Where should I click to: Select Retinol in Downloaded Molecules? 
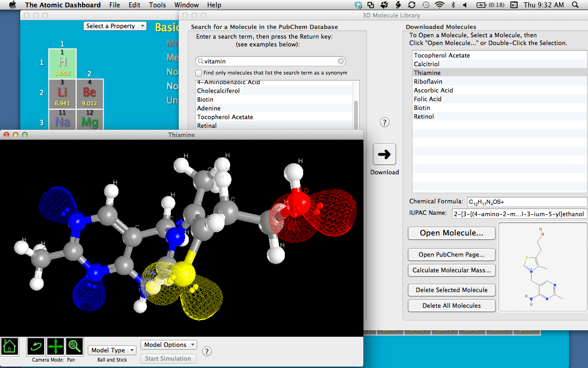[x=500, y=116]
